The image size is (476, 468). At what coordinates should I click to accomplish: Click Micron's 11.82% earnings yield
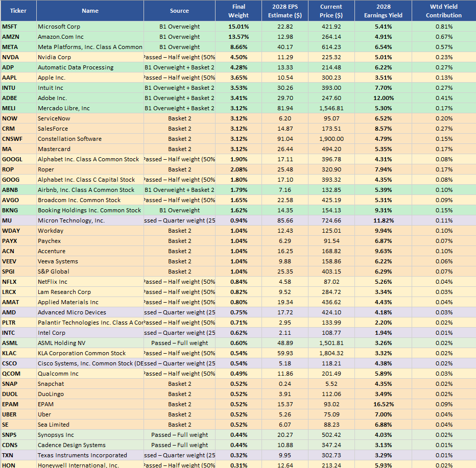point(383,220)
